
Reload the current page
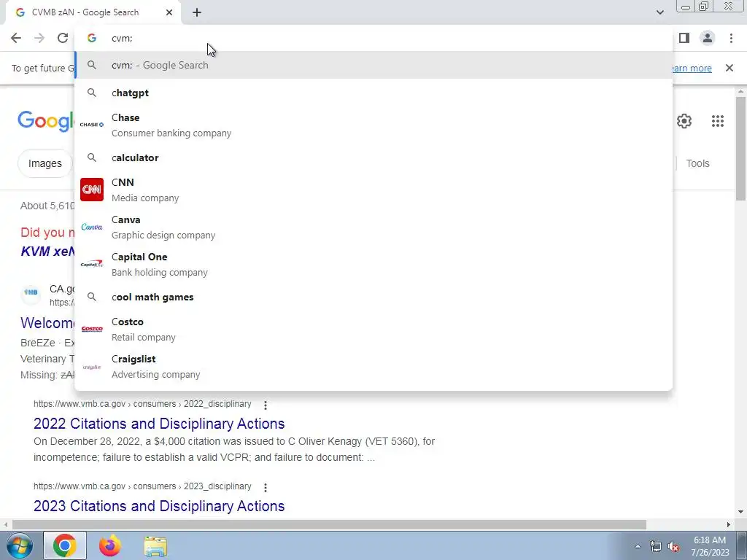click(63, 38)
